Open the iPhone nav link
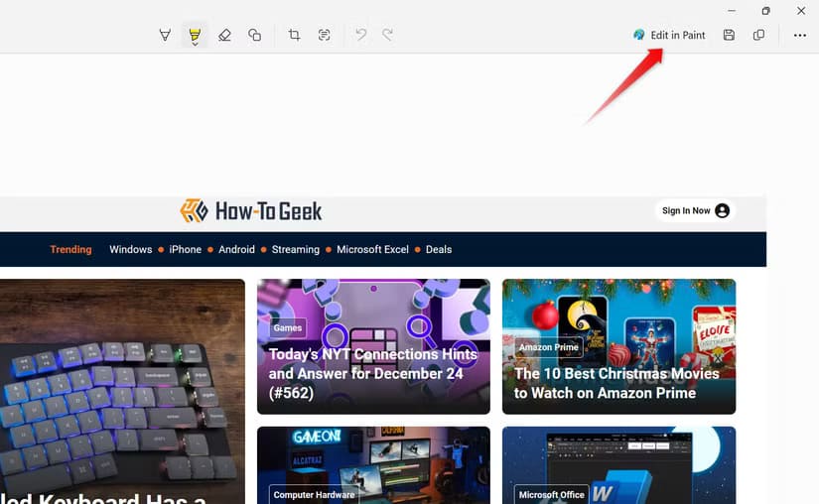The image size is (819, 504). point(185,249)
